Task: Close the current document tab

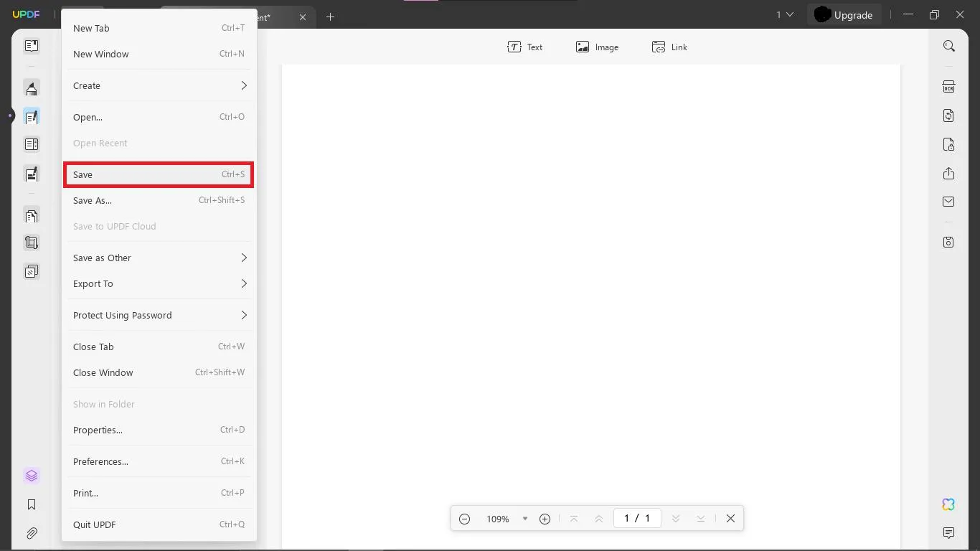Action: (303, 17)
